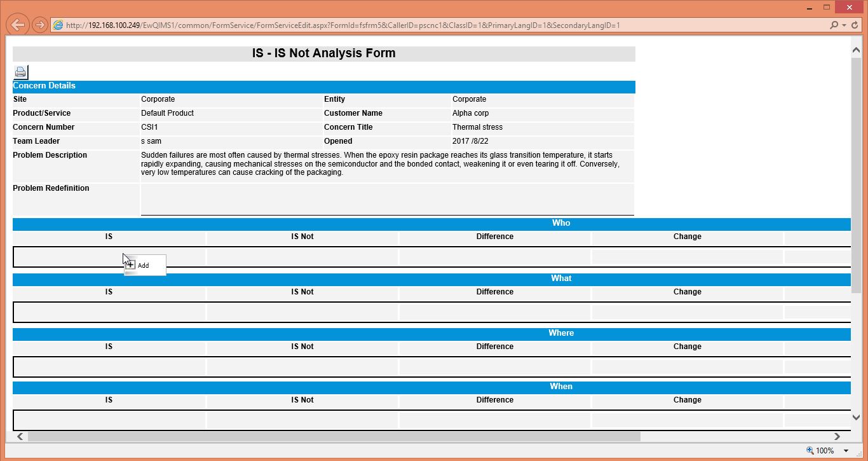Click the Difference cell under Where
Image resolution: width=868 pixels, height=461 pixels.
click(x=495, y=367)
